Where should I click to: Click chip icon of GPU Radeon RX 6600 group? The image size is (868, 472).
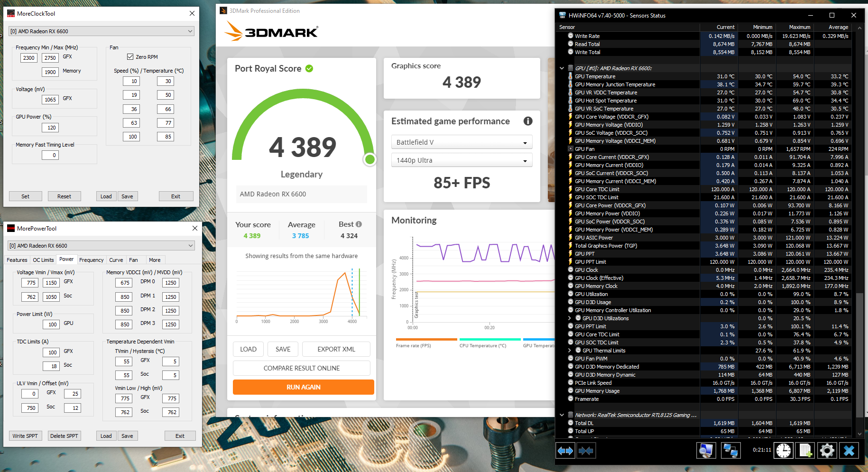[571, 68]
